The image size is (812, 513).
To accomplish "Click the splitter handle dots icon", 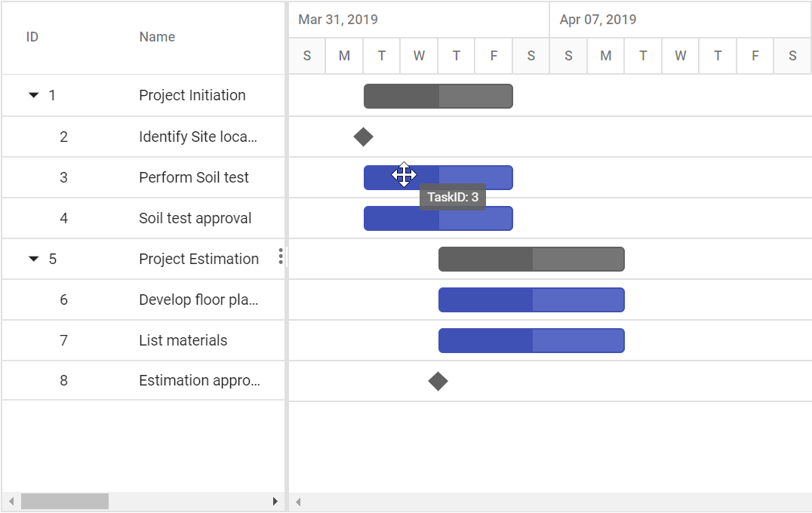I will click(281, 256).
